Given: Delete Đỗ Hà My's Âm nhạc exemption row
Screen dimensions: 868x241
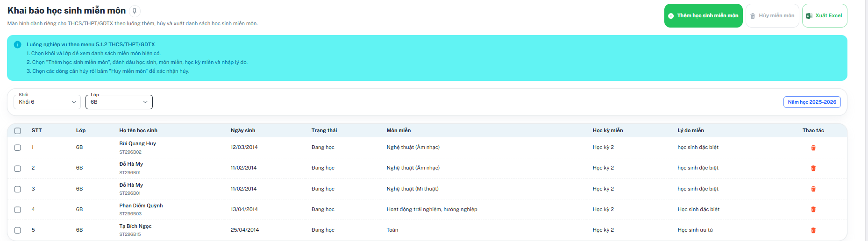Looking at the screenshot, I should point(813,168).
